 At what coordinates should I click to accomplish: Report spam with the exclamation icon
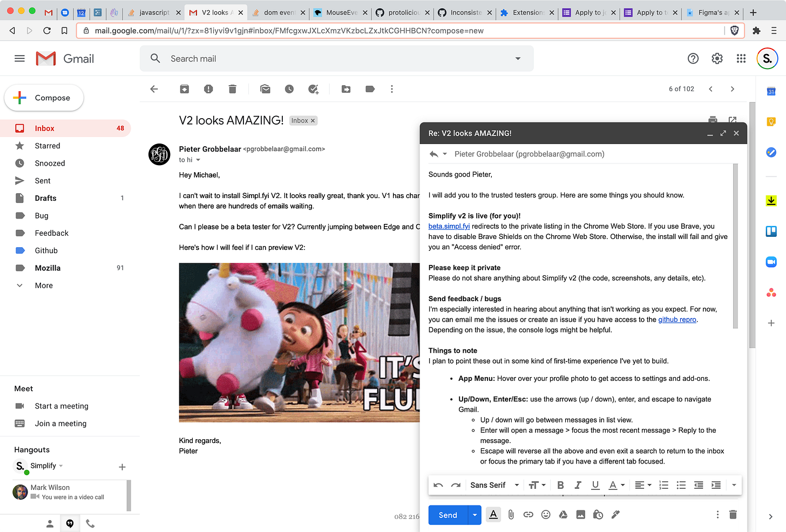click(x=208, y=89)
